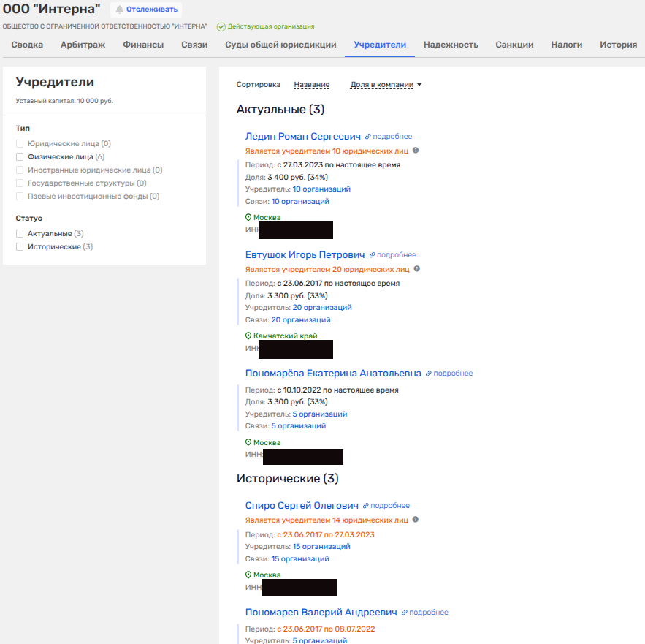Image resolution: width=645 pixels, height=644 pixels.
Task: Click the link icon next to Пономарёва Екатерина
Action: [x=429, y=374]
